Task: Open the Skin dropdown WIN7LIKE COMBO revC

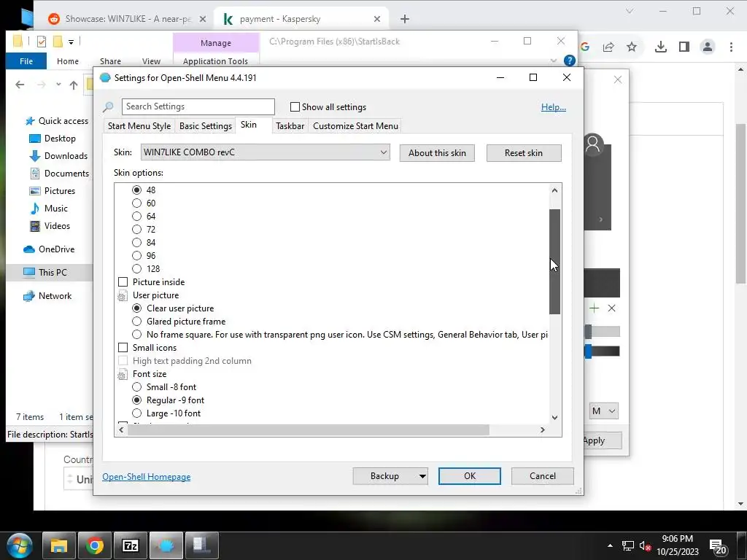Action: [266, 152]
